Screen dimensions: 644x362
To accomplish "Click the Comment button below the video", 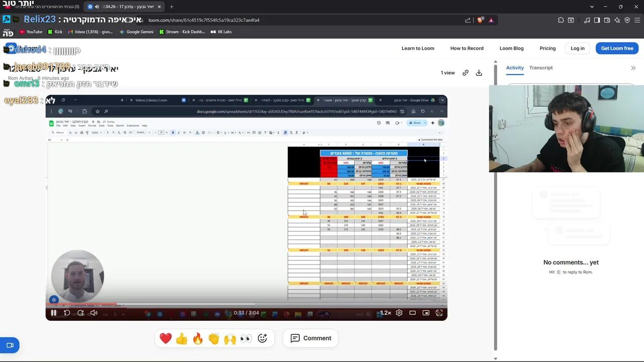I will 311,338.
